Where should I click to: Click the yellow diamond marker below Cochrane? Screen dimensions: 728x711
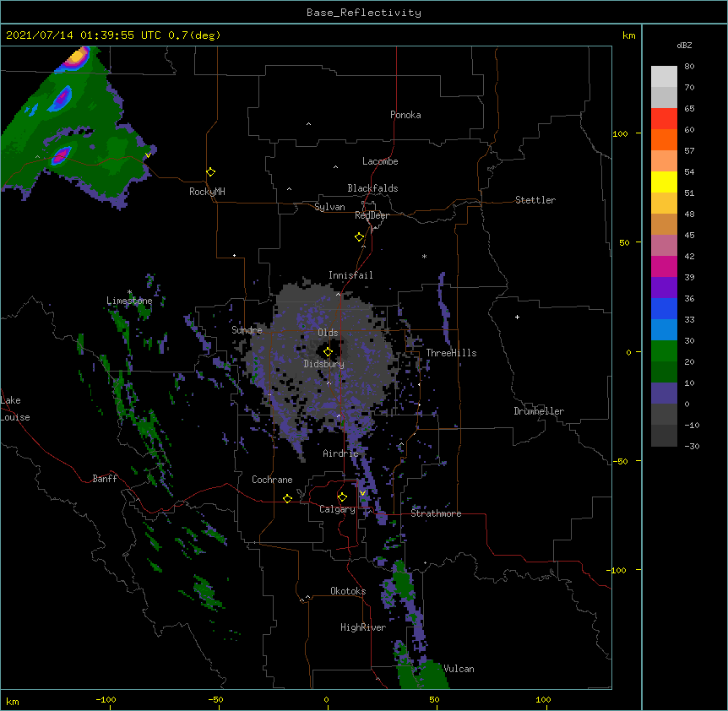(x=287, y=498)
